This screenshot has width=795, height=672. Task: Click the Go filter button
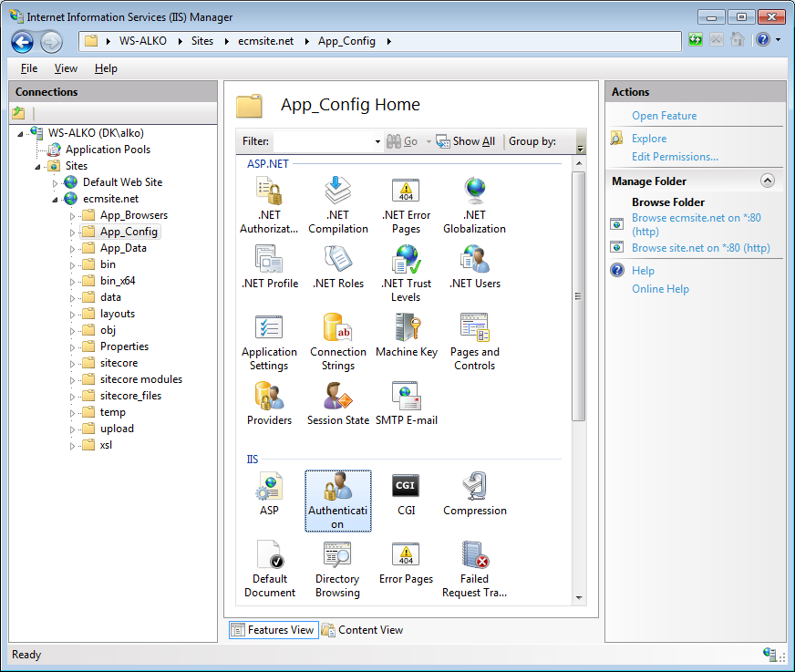[x=402, y=141]
